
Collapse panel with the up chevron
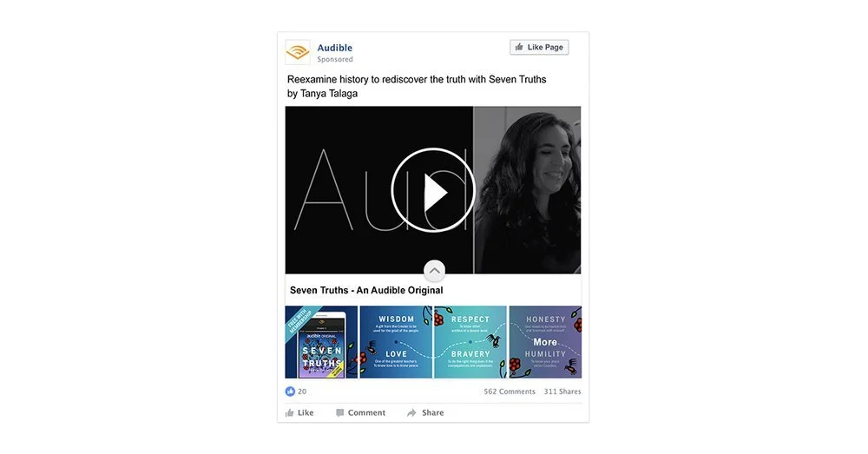435,271
